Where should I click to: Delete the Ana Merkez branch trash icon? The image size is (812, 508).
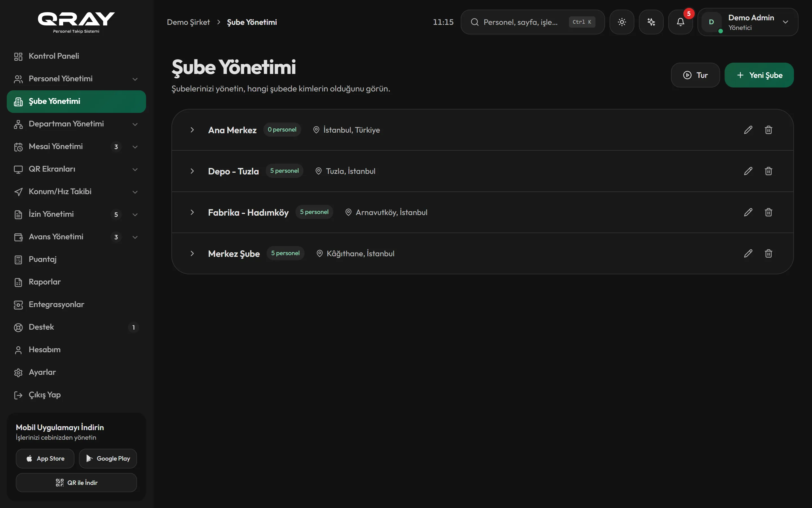click(768, 130)
